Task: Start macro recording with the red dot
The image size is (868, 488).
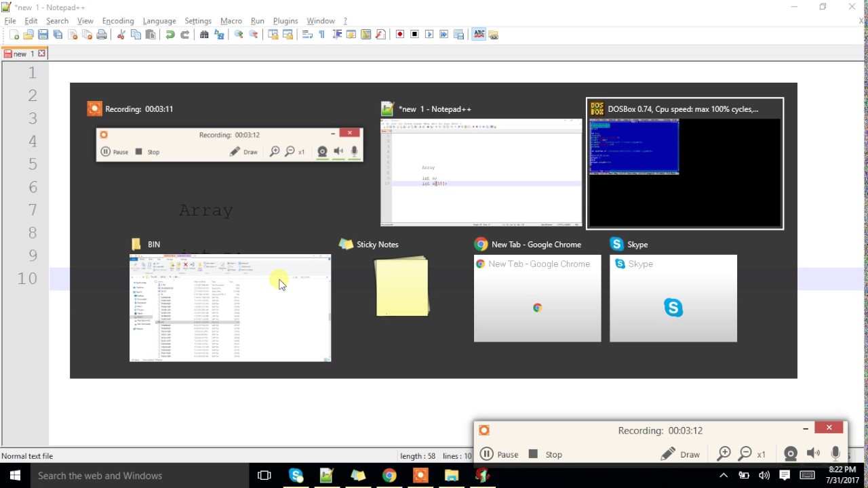Action: click(x=400, y=35)
